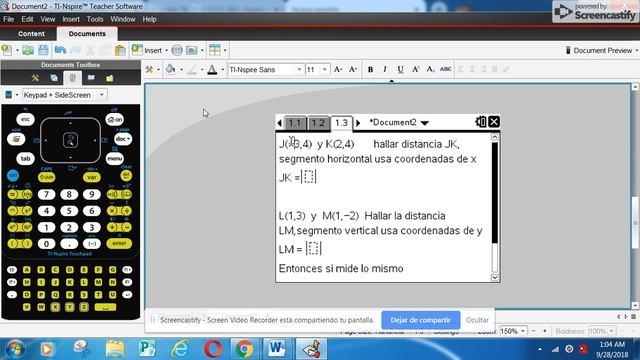Open the page layout grid icon
This screenshot has height=360, width=640.
click(214, 50)
